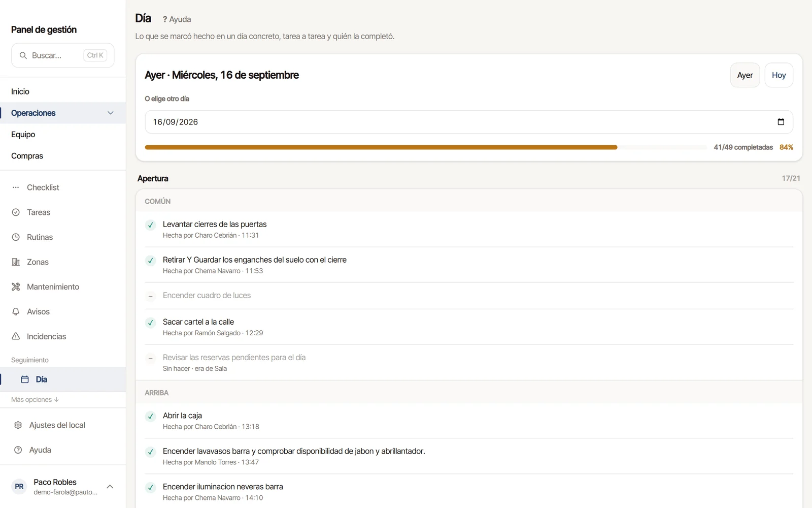
Task: Click the 84% completion value
Action: point(787,147)
